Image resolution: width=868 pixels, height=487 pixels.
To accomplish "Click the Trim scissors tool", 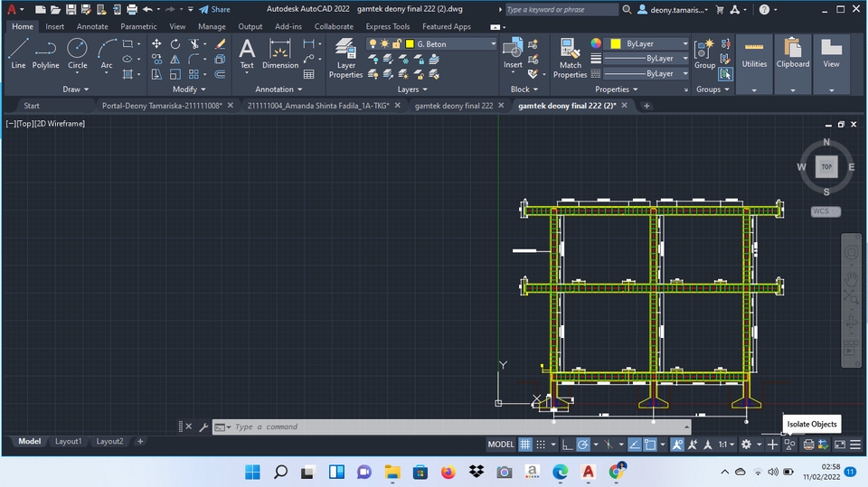I will tap(193, 43).
